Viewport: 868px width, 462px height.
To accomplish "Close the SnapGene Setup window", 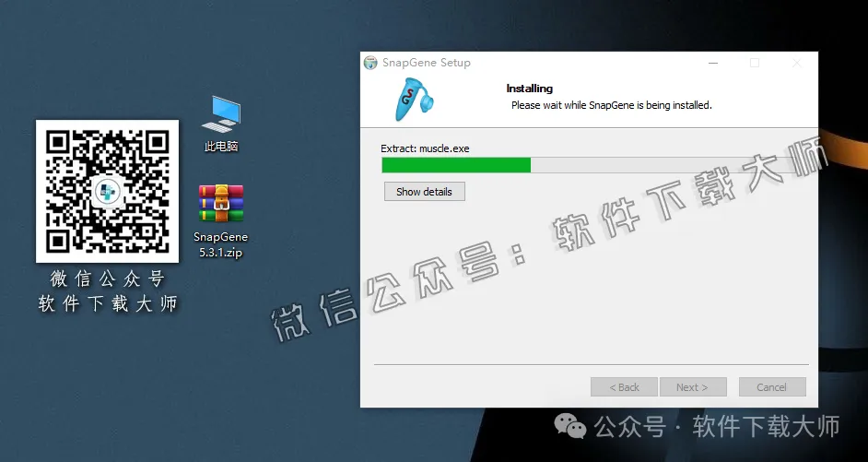I will pos(797,63).
